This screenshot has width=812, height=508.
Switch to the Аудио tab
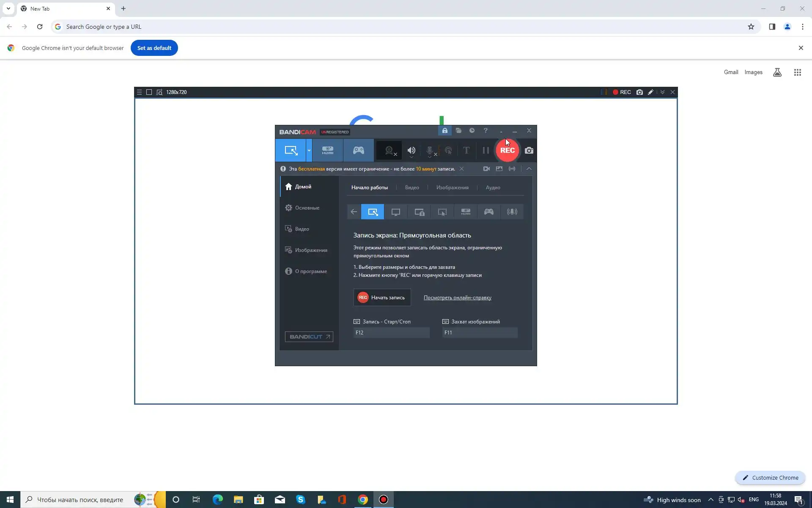tap(493, 188)
